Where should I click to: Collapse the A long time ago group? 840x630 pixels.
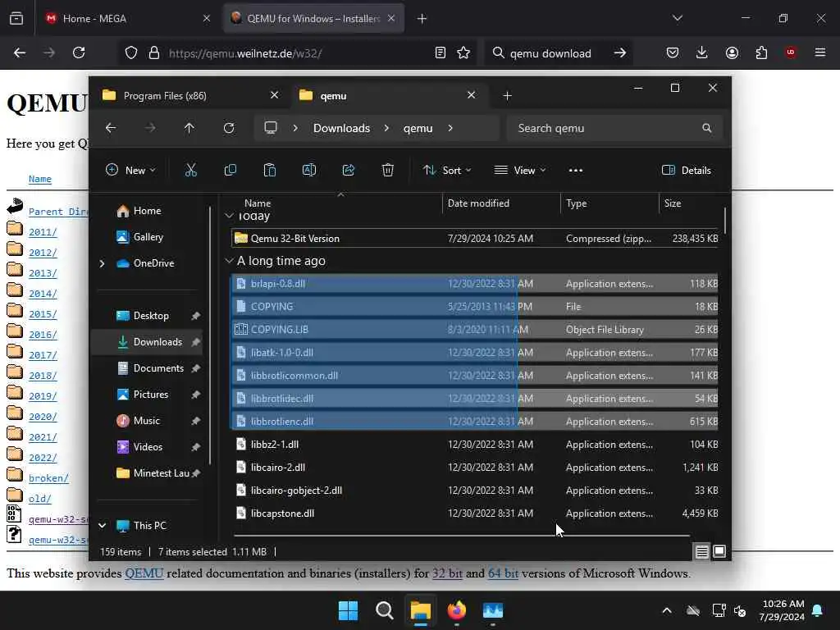click(x=230, y=260)
